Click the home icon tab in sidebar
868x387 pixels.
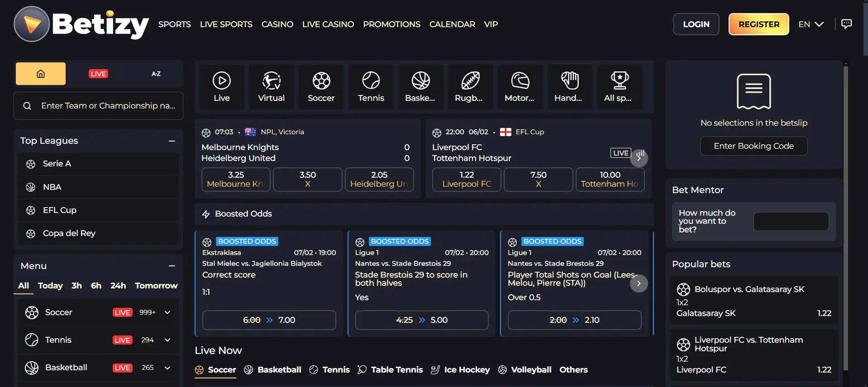[x=41, y=74]
